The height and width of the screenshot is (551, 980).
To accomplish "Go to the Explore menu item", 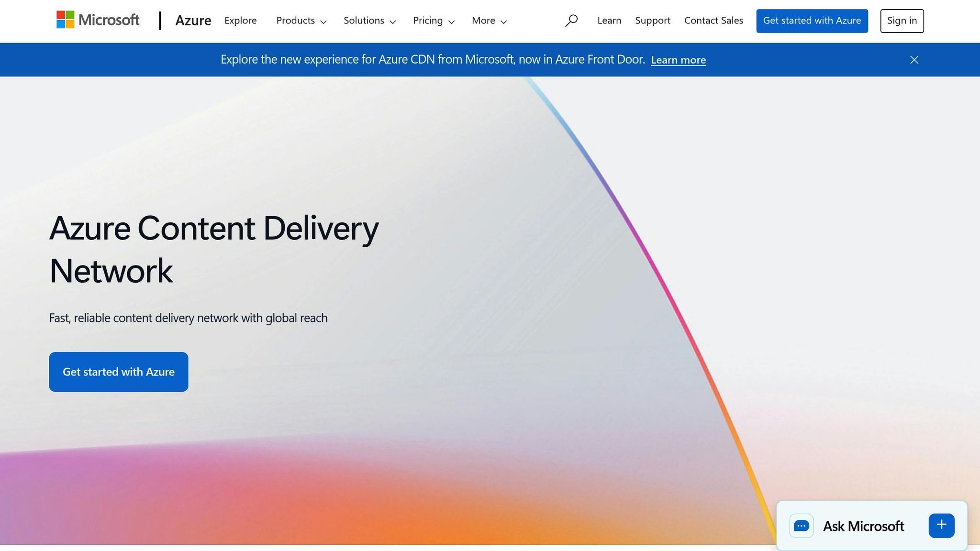I will pyautogui.click(x=240, y=21).
